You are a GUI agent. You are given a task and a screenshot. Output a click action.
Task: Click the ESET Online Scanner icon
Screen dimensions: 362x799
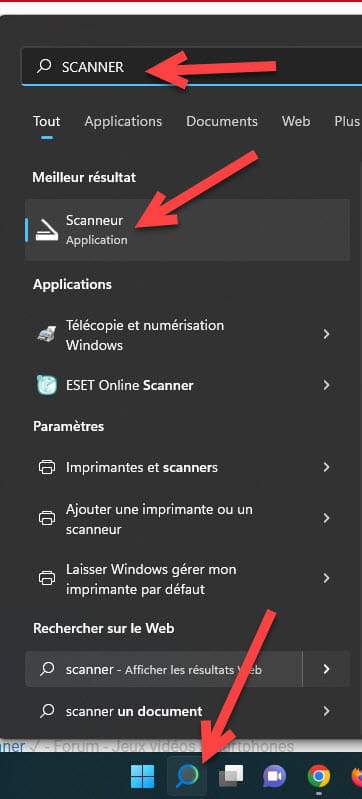46,385
